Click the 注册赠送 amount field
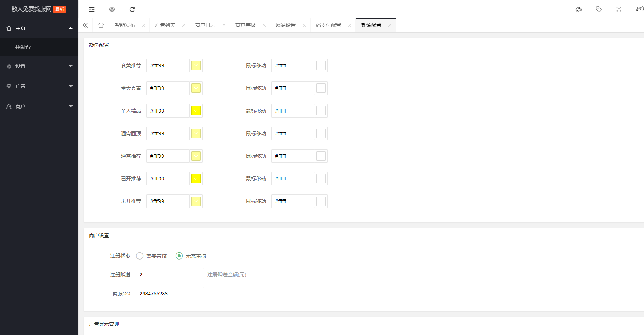The height and width of the screenshot is (335, 644). pyautogui.click(x=170, y=275)
